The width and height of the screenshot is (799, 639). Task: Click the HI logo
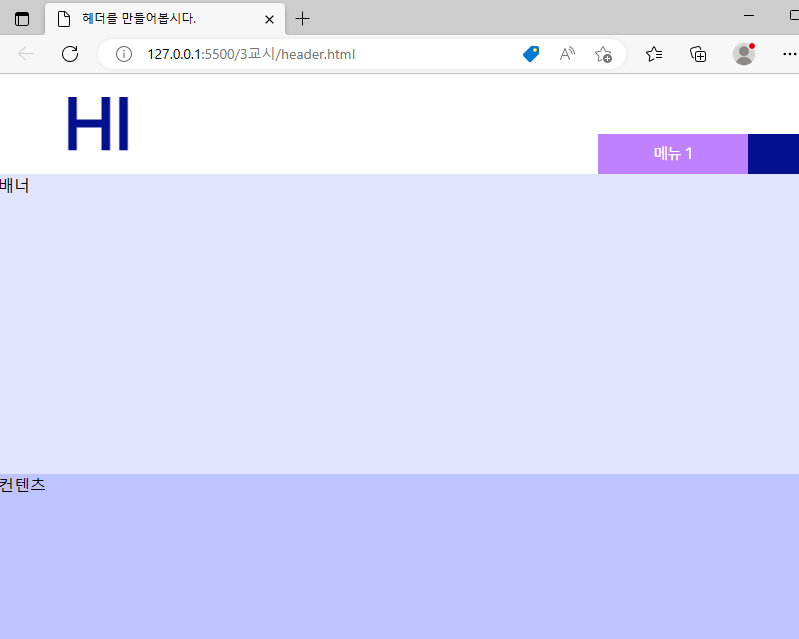(x=98, y=124)
